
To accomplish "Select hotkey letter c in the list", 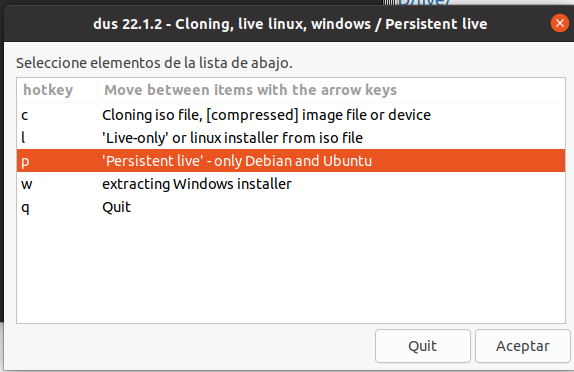I will (x=25, y=115).
